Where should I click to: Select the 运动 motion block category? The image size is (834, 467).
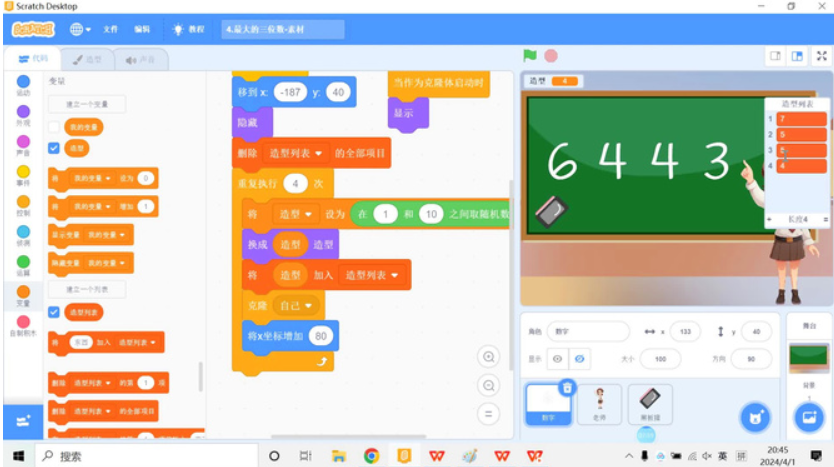23,86
